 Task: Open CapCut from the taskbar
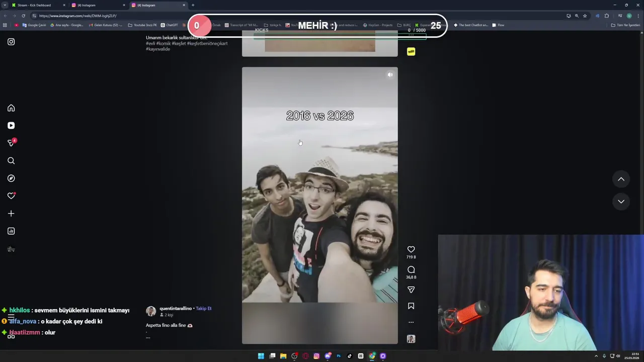(x=361, y=356)
